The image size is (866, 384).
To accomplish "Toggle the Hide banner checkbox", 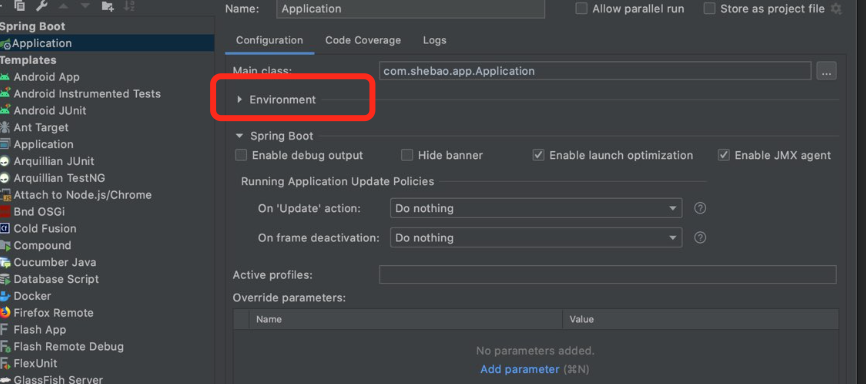I will (x=407, y=155).
